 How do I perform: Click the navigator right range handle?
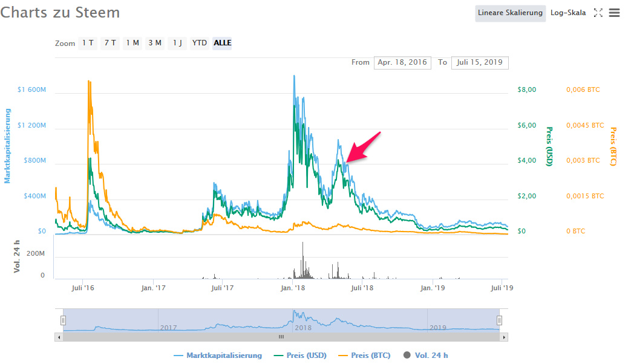click(499, 320)
